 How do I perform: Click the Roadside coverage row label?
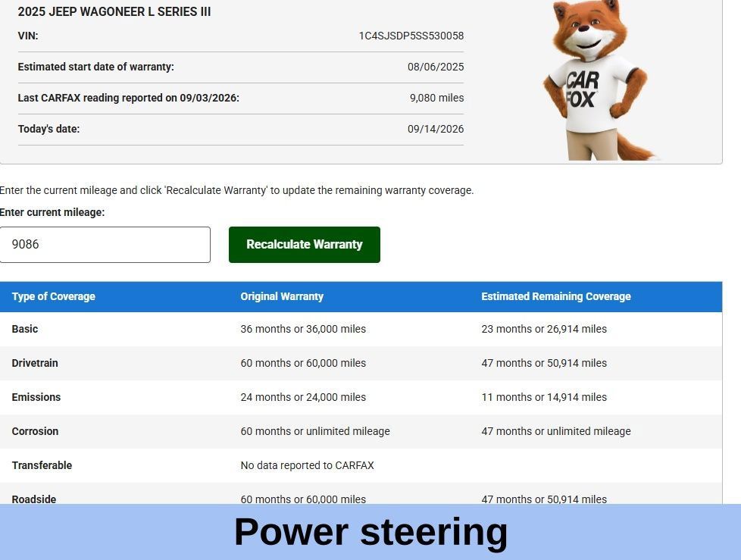pyautogui.click(x=34, y=499)
